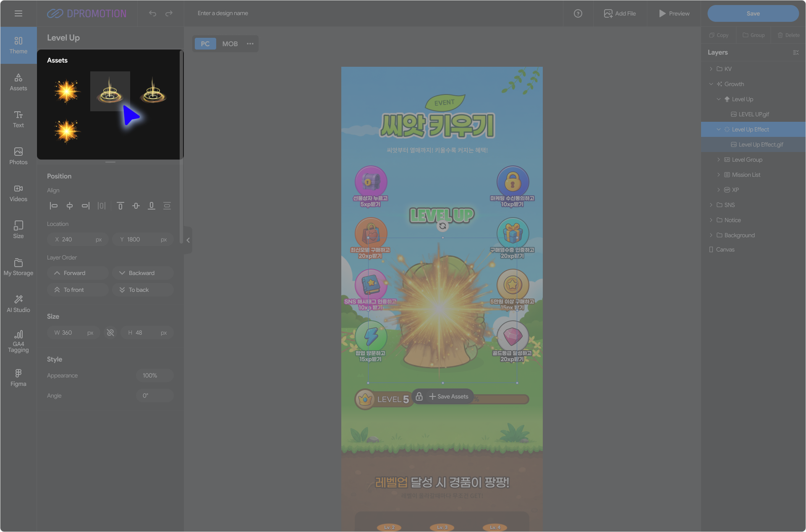Open the help question mark icon
Image resolution: width=806 pixels, height=532 pixels.
[578, 13]
